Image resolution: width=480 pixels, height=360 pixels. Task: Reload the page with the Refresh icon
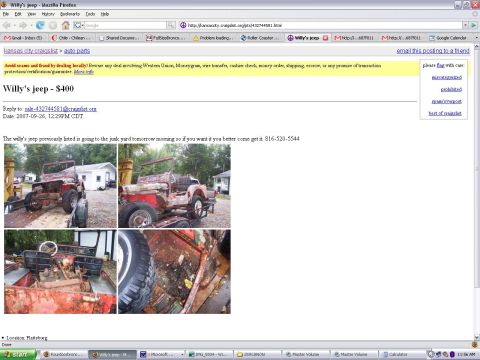pos(40,25)
